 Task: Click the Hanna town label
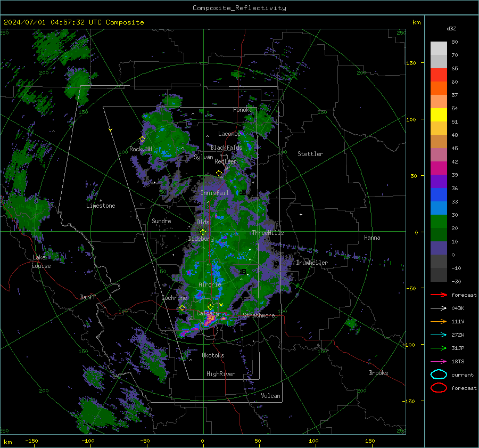tap(372, 238)
